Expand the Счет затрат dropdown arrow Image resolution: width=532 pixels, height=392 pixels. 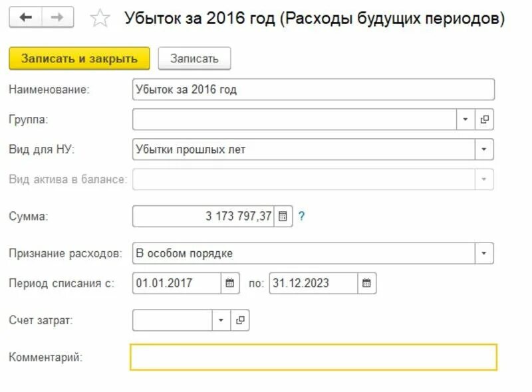[221, 320]
